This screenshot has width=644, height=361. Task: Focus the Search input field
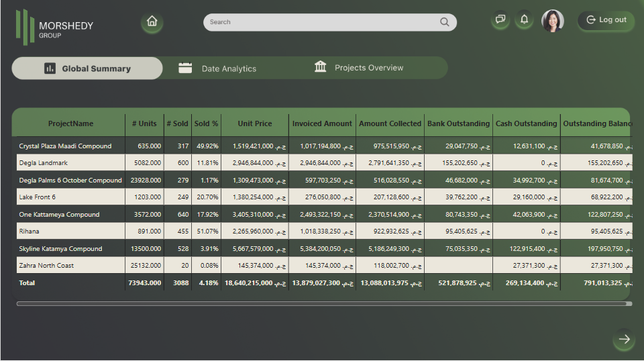[x=330, y=22]
